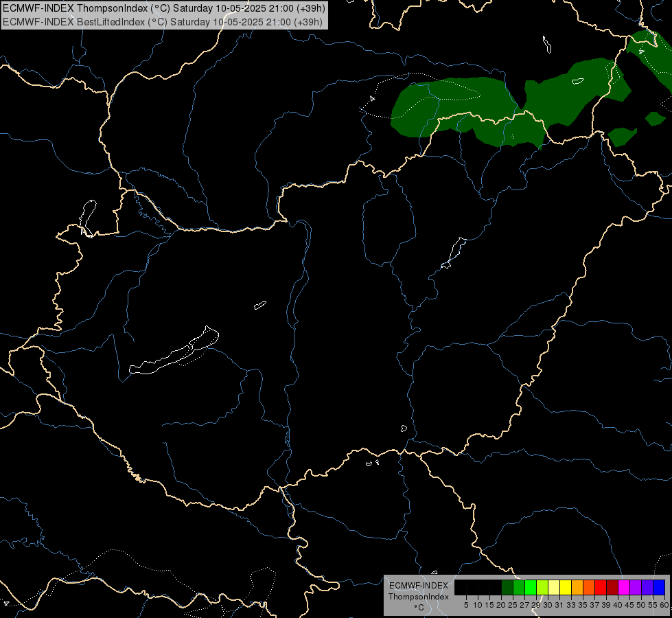Click the contour label 4 near green area
The width and height of the screenshot is (672, 618).
click(373, 99)
